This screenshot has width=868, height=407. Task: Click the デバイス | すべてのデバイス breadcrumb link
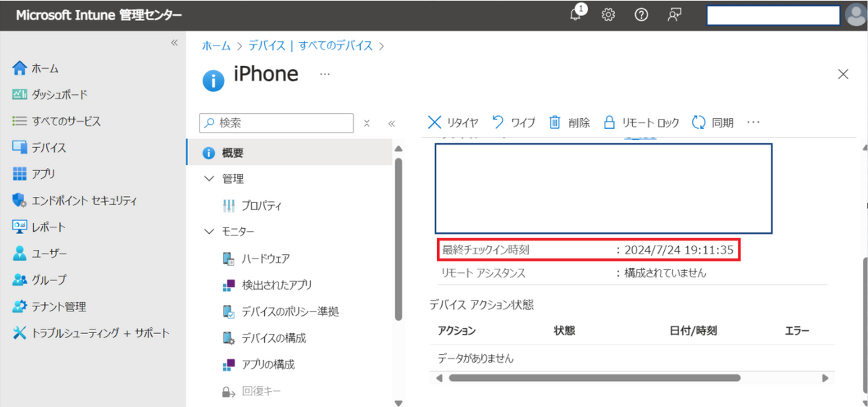pos(310,46)
